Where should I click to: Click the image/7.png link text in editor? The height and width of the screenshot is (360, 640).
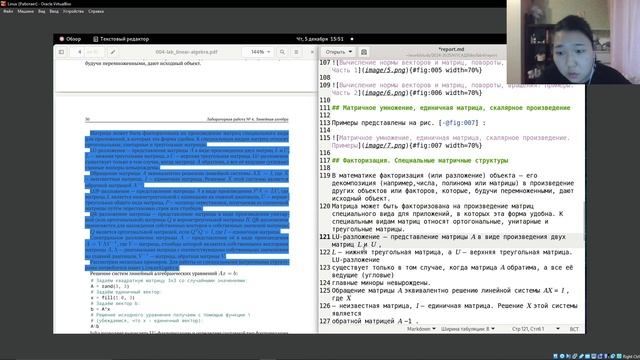click(x=386, y=145)
